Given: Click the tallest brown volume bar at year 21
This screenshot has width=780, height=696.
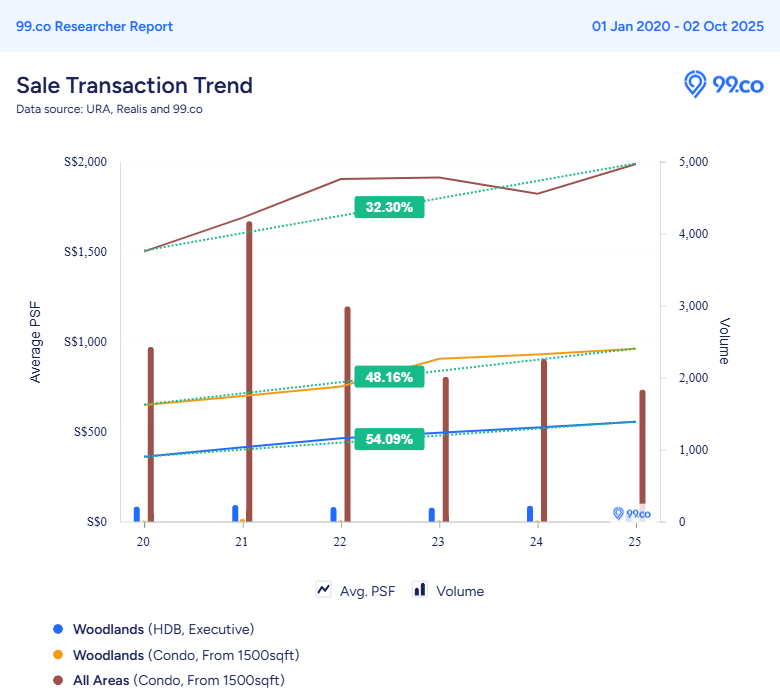Looking at the screenshot, I should coord(249,370).
